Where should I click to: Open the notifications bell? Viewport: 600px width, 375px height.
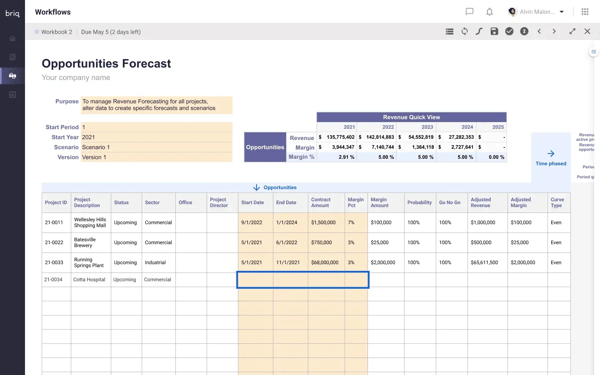pos(489,12)
